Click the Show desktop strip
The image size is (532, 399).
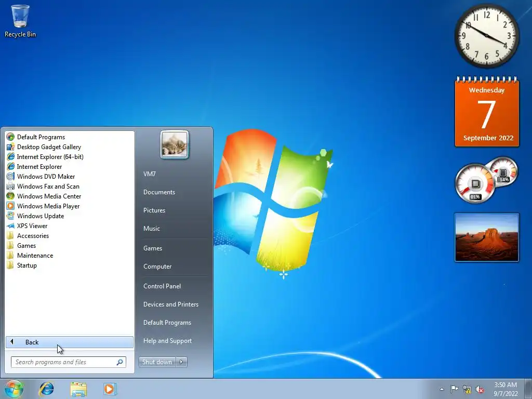click(528, 389)
